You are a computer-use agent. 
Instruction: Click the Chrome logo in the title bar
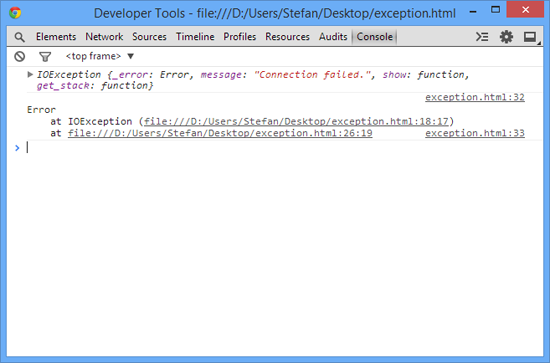pos(15,13)
